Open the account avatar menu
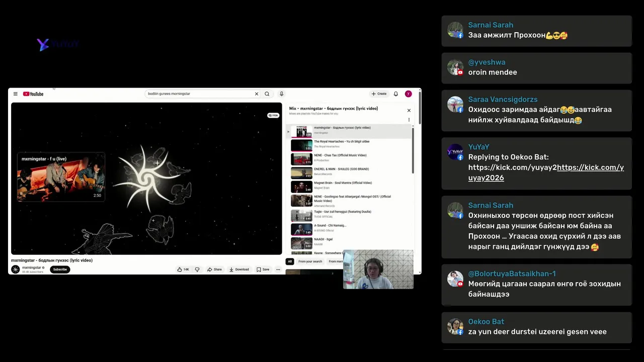This screenshot has height=362, width=644. (409, 94)
